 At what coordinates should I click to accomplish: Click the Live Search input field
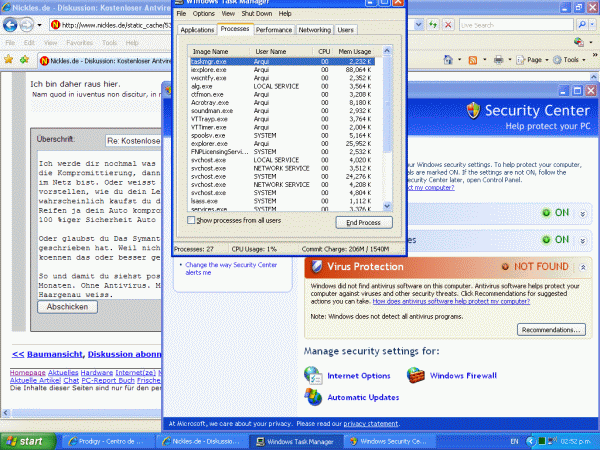click(x=516, y=25)
